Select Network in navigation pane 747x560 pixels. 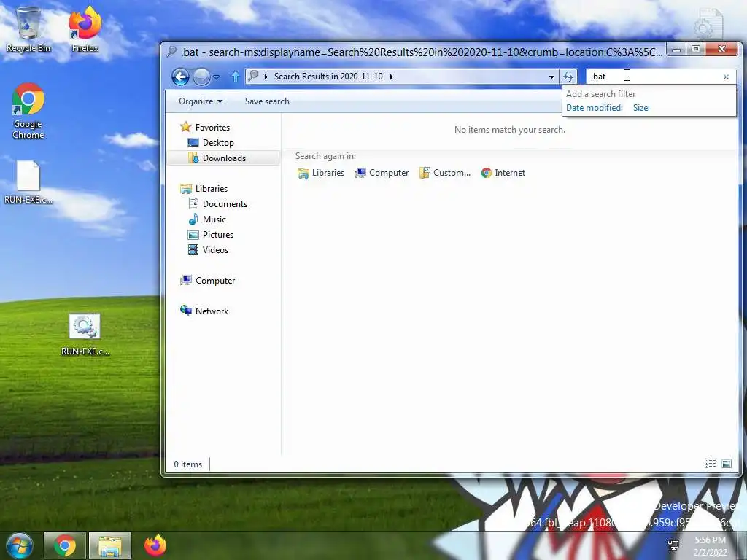pos(212,311)
